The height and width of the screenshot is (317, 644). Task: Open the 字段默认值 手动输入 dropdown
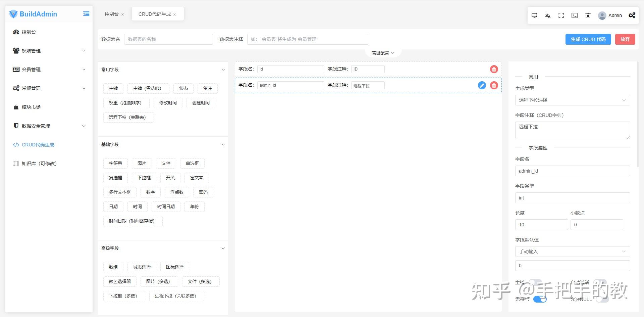(x=572, y=251)
